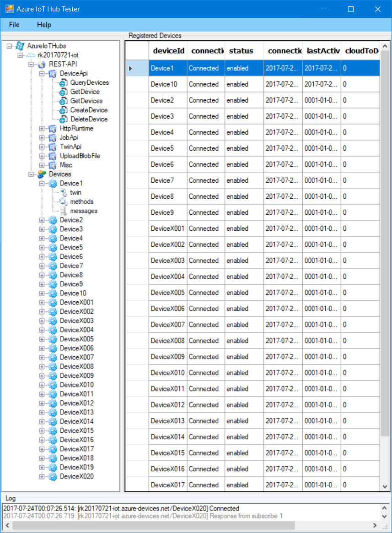Click the REST-API node icon
This screenshot has width=392, height=533.
coord(42,64)
